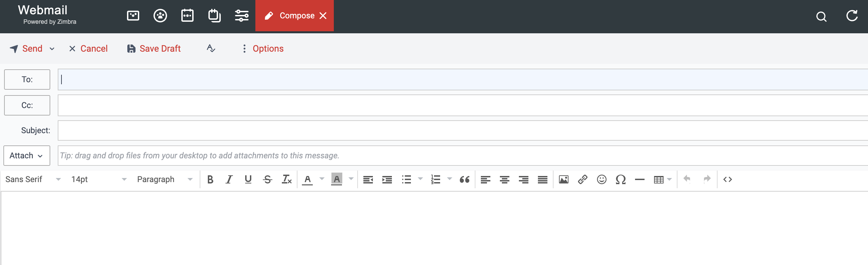Increase indent of the paragraph
Image resolution: width=868 pixels, height=265 pixels.
pyautogui.click(x=387, y=179)
